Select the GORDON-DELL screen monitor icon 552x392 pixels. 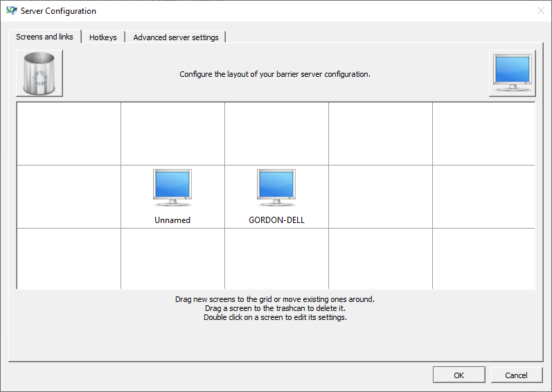(x=276, y=188)
